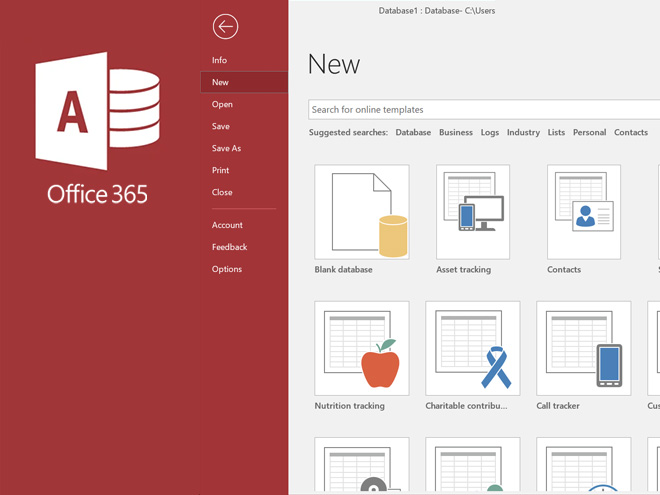Click the Business suggested search link
660x495 pixels.
(455, 133)
